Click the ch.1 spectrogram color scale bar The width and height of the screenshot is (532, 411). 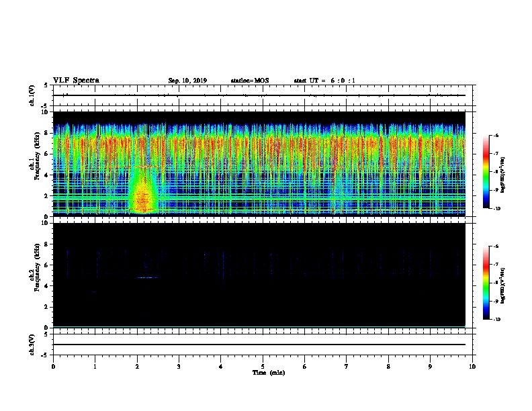coord(486,172)
